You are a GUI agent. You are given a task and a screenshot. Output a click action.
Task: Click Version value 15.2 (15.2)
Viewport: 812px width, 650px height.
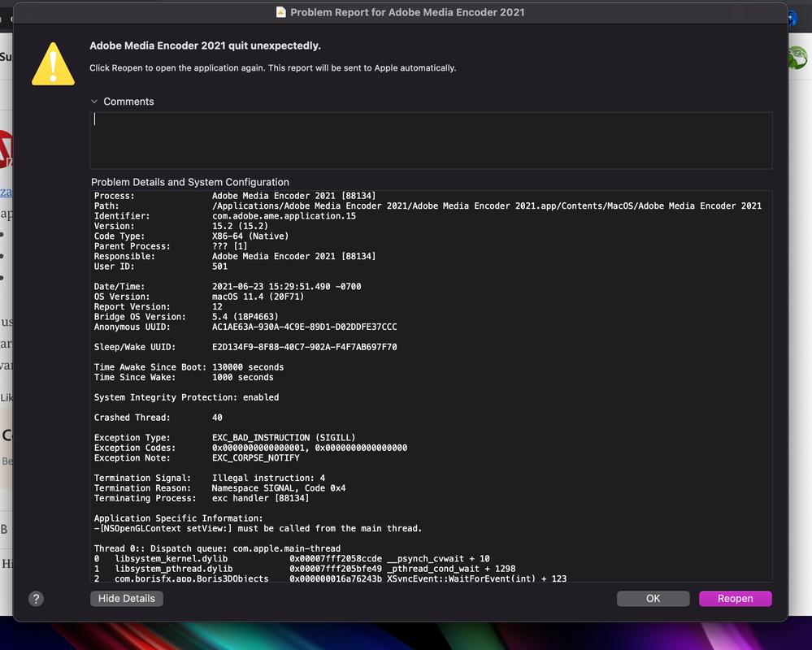pyautogui.click(x=240, y=226)
